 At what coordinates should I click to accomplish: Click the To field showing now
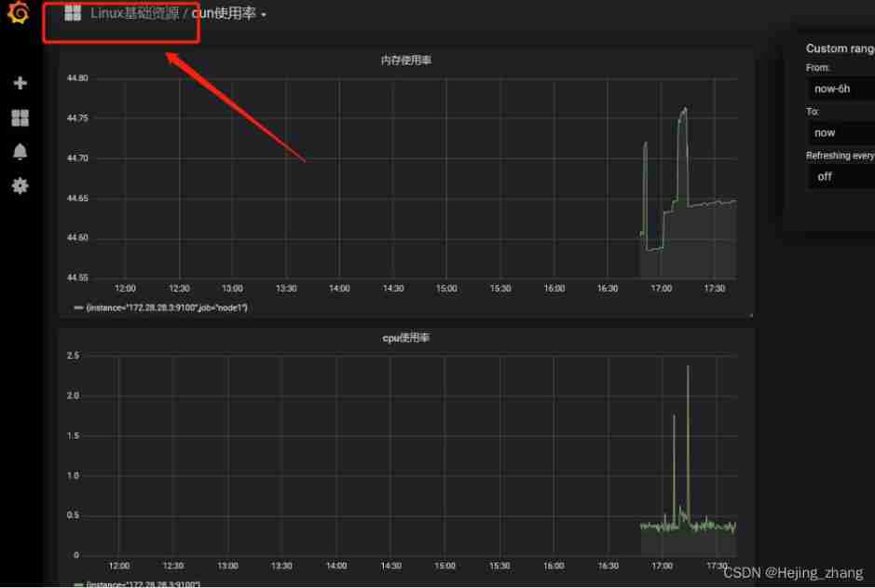pyautogui.click(x=841, y=132)
